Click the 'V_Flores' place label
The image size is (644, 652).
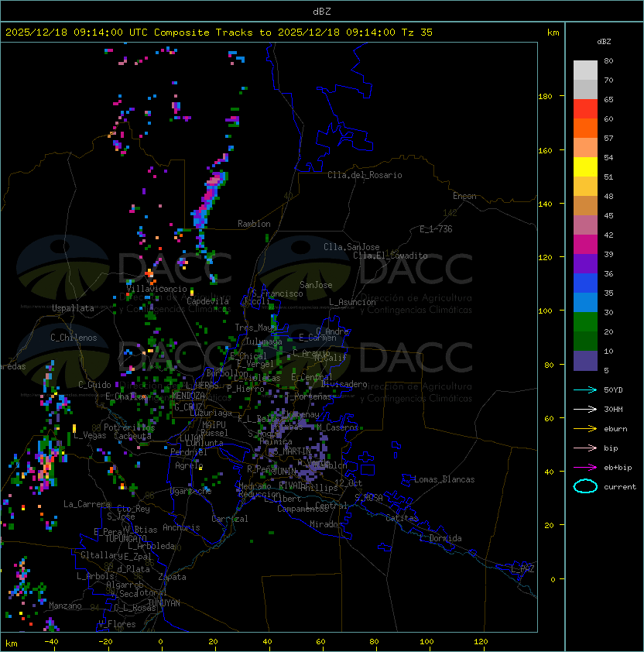pos(117,624)
